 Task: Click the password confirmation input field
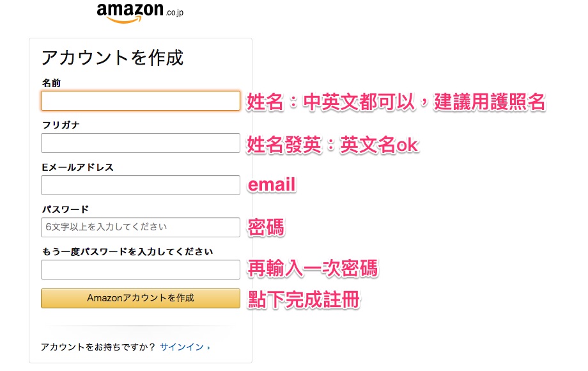coord(141,269)
